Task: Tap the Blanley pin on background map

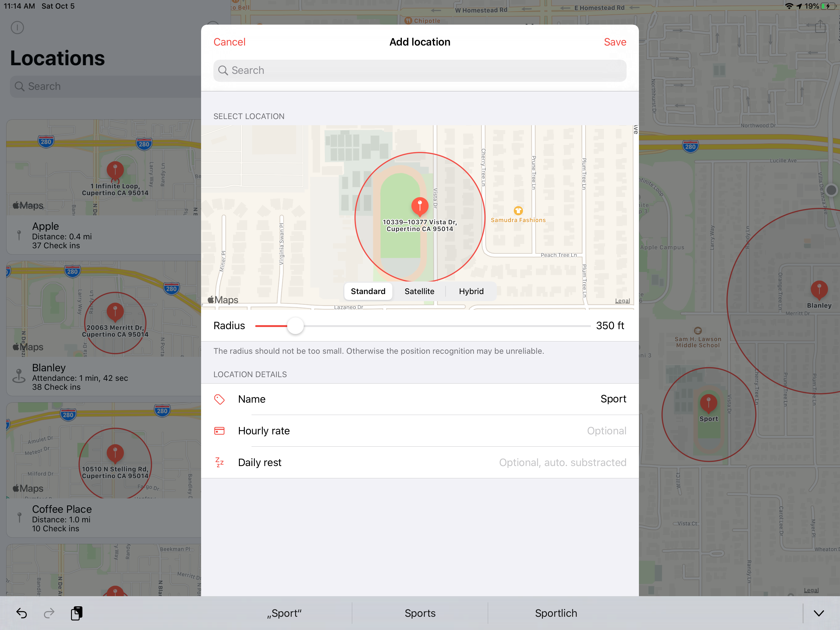Action: pos(819,290)
